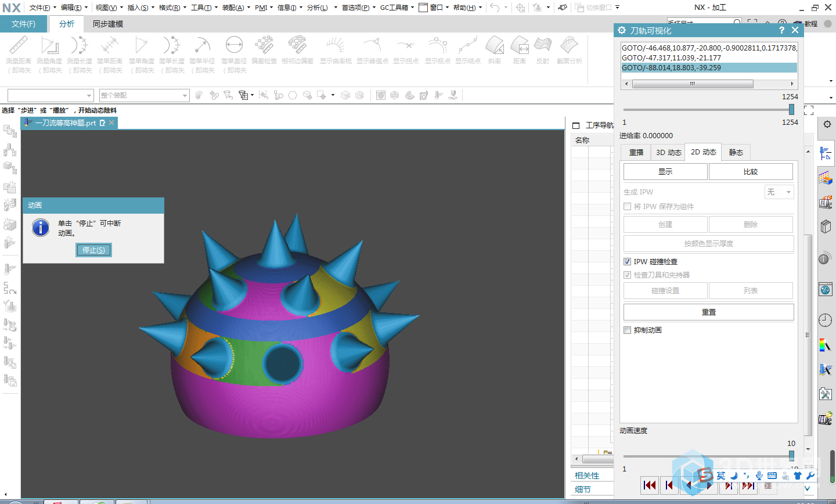Open the Section Analysis (截面分析) tool
Image resolution: width=836 pixels, height=504 pixels.
tap(570, 45)
